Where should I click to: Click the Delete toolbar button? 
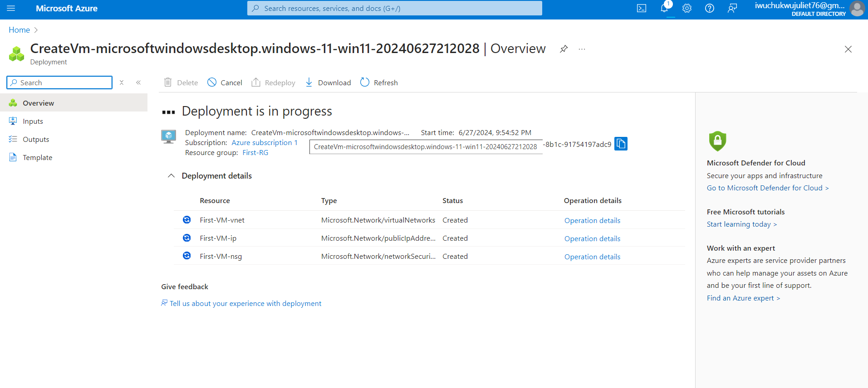click(x=181, y=82)
